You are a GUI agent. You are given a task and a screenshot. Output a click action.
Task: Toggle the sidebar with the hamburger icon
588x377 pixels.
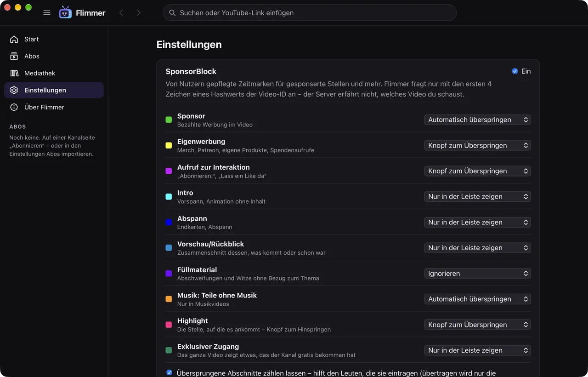click(47, 13)
